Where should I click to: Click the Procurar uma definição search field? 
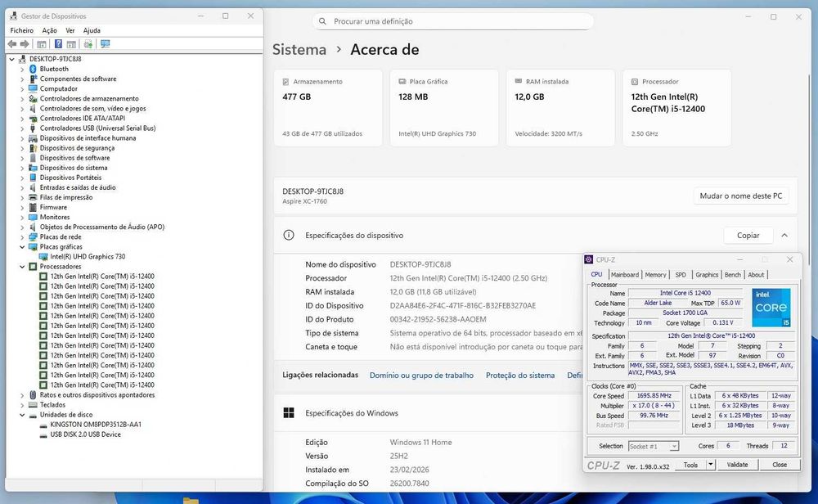pos(453,21)
